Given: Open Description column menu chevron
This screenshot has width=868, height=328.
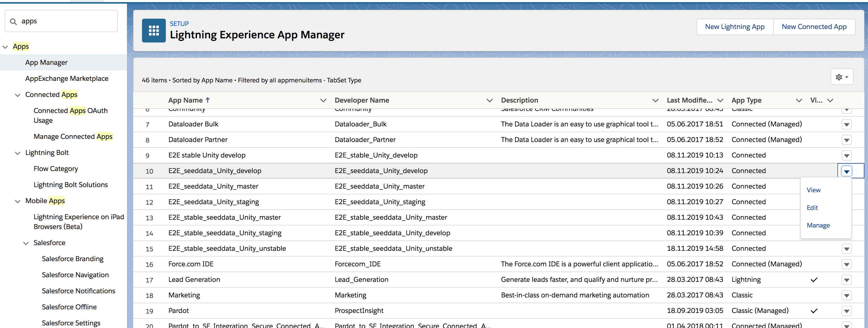Looking at the screenshot, I should click(x=655, y=101).
